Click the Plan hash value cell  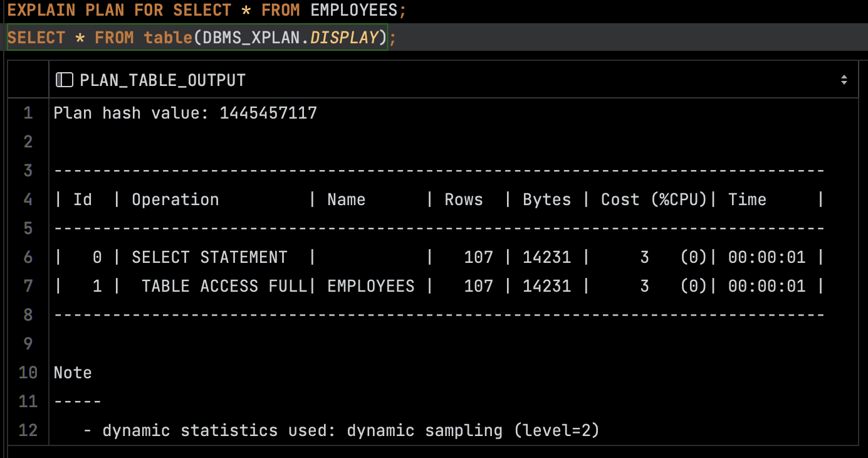tap(453, 113)
